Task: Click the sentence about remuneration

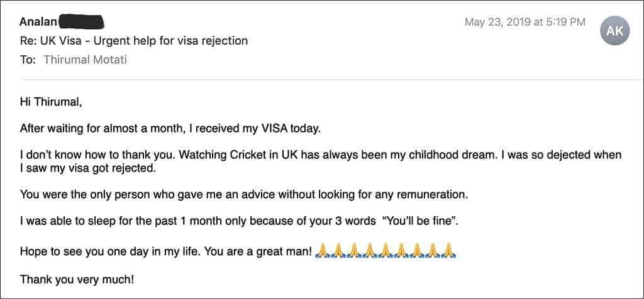Action: click(x=244, y=195)
